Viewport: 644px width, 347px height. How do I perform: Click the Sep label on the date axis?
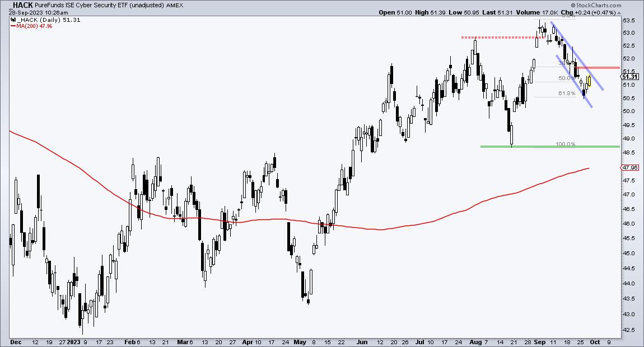click(539, 341)
